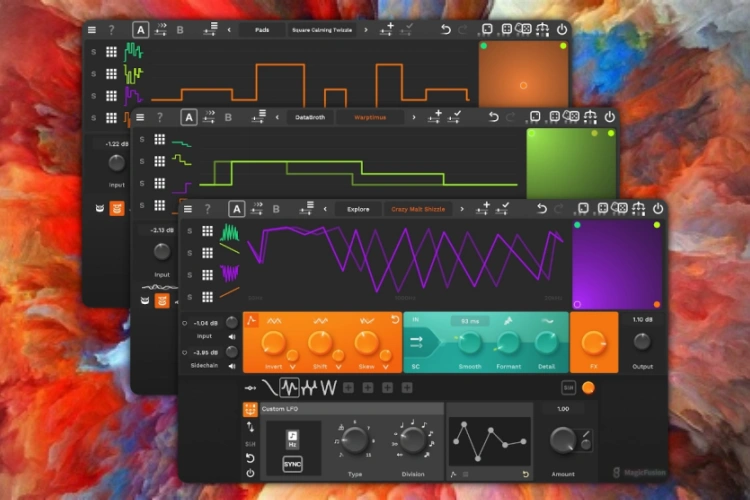This screenshot has height=500, width=750.
Task: Open Skew dropdown arrow
Action: pyautogui.click(x=385, y=367)
